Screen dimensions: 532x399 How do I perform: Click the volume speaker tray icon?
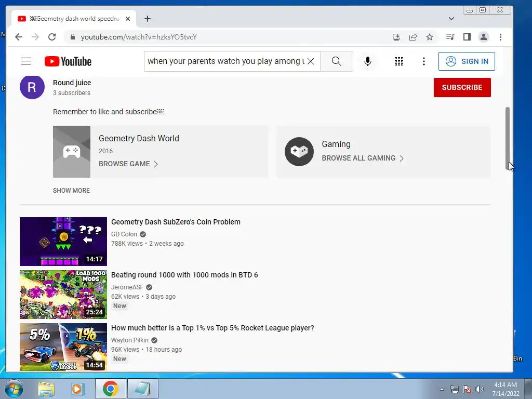click(x=480, y=389)
